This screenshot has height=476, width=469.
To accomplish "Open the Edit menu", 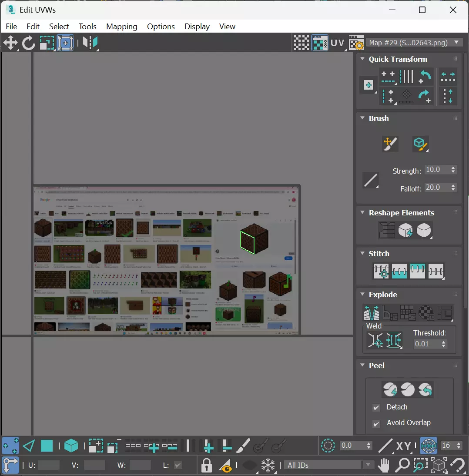I will coord(33,27).
